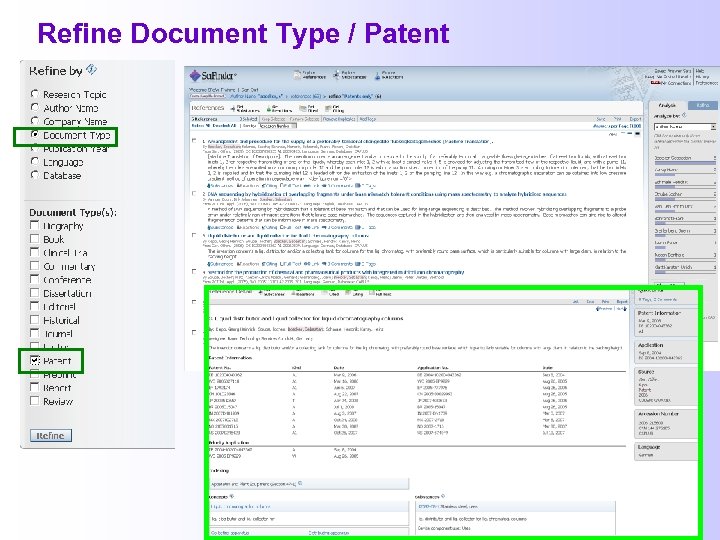Image resolution: width=720 pixels, height=540 pixels.
Task: Check the Biography document type
Action: coord(34,225)
